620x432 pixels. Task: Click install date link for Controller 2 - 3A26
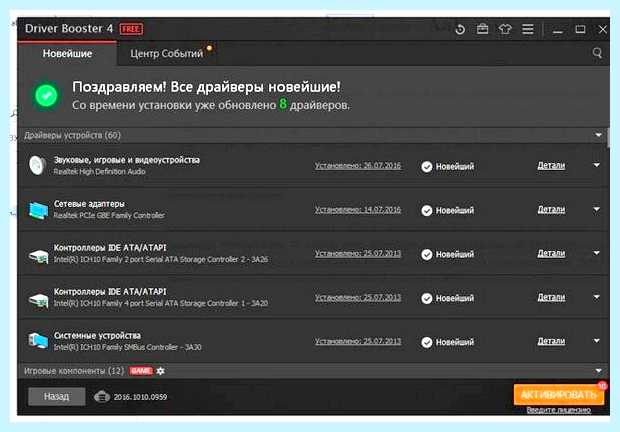coord(358,253)
